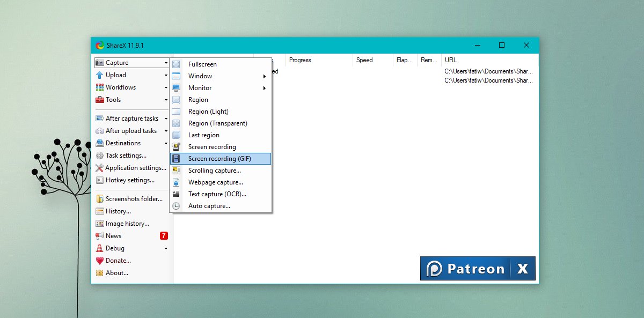Click the Auto capture clock icon
644x318 pixels.
(x=176, y=206)
